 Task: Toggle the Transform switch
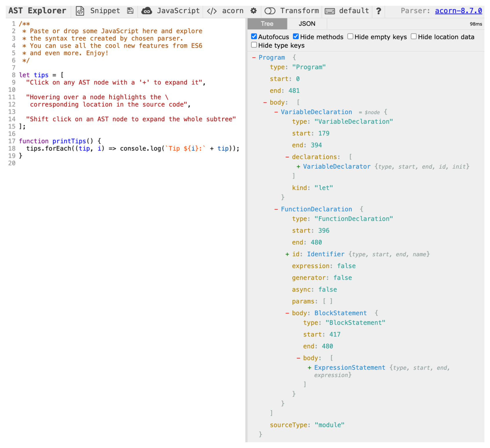[270, 11]
